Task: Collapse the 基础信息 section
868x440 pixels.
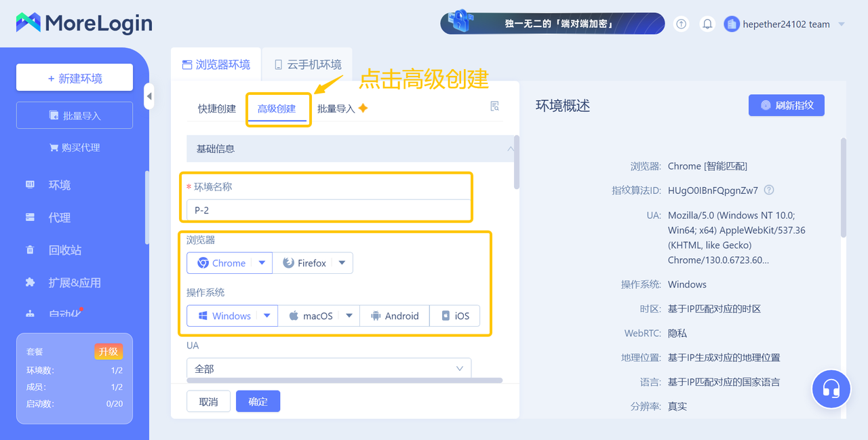Action: point(510,148)
